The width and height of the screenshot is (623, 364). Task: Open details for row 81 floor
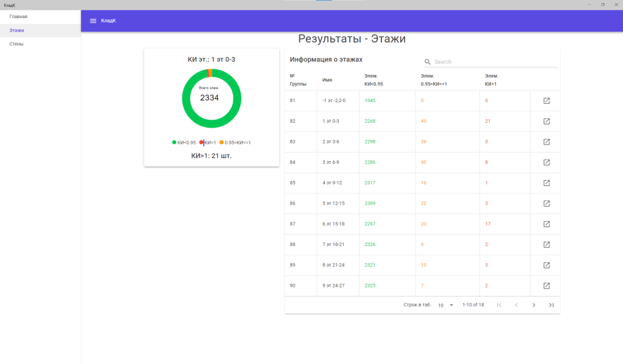coord(546,101)
